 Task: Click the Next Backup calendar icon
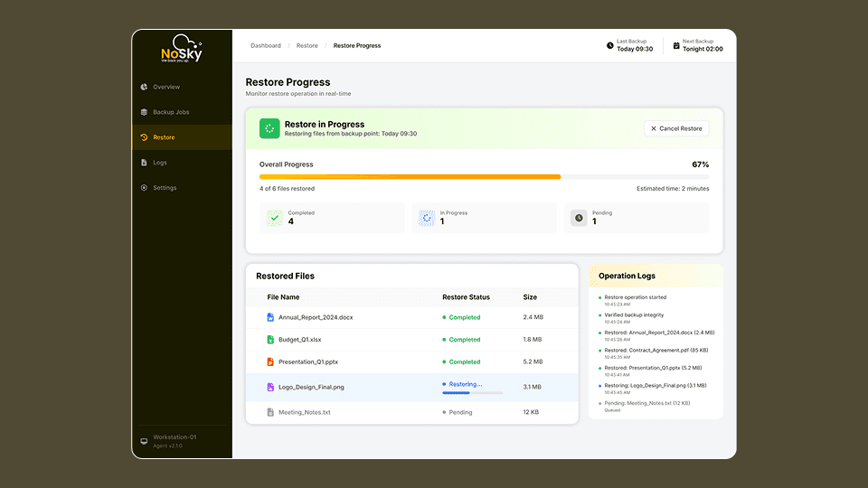(675, 45)
